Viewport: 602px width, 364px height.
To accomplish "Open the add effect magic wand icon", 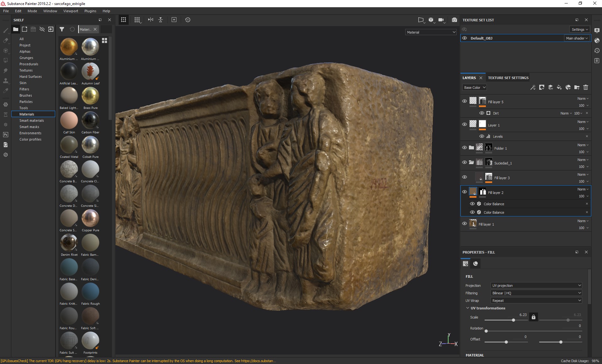I will (x=533, y=88).
